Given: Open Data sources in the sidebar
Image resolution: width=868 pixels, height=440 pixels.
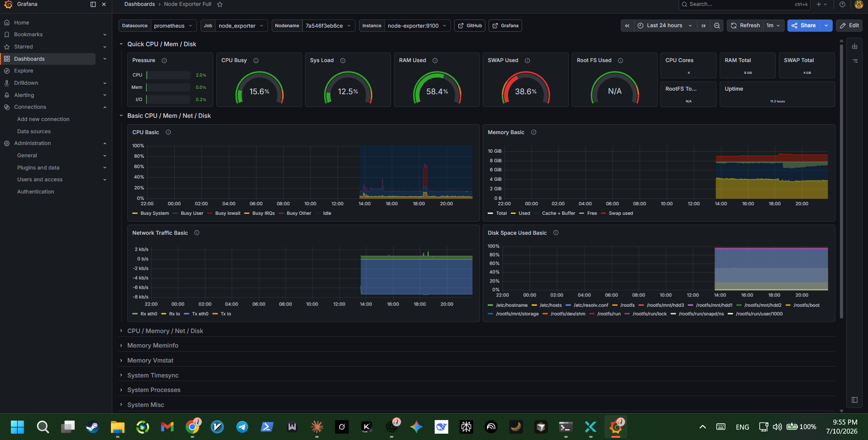Looking at the screenshot, I should (x=34, y=131).
